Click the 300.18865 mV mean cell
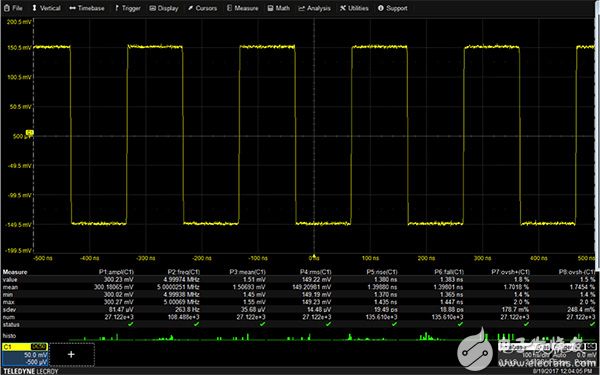The height and width of the screenshot is (375, 600). (114, 287)
